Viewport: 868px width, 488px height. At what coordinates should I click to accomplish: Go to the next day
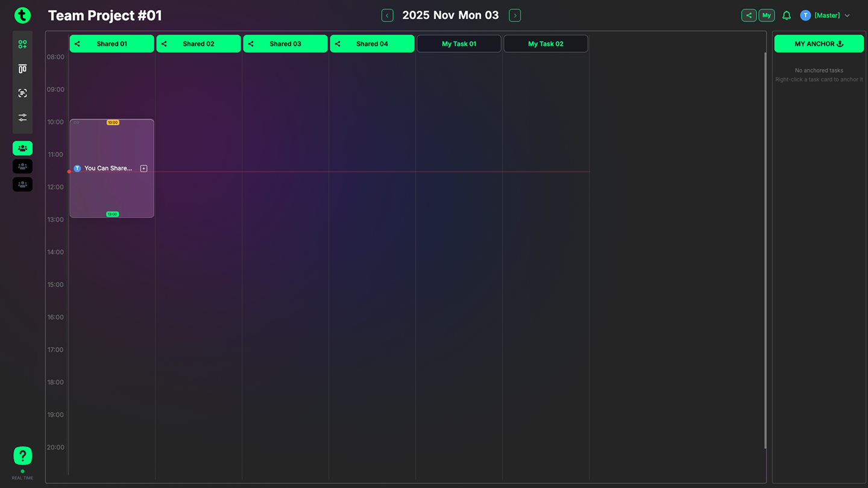coord(515,16)
